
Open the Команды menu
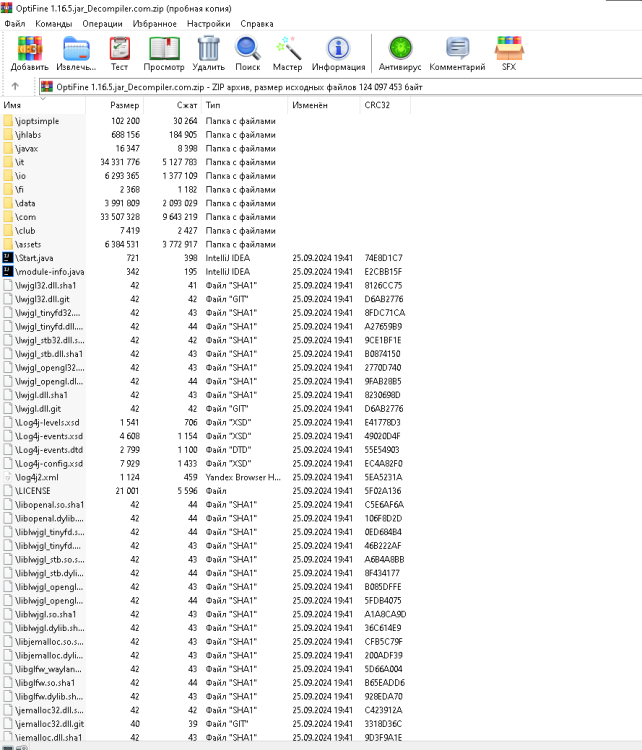(x=54, y=23)
